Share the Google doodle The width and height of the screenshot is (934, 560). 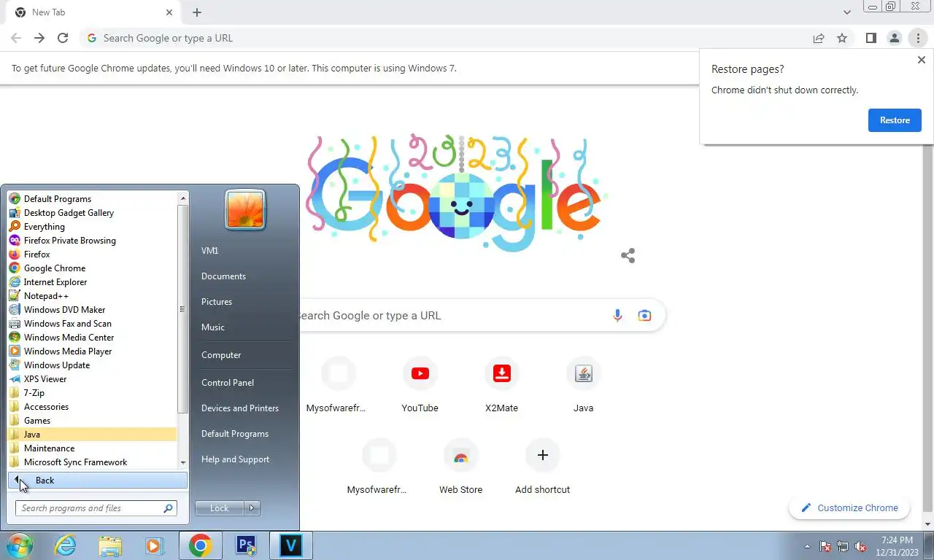click(x=628, y=255)
